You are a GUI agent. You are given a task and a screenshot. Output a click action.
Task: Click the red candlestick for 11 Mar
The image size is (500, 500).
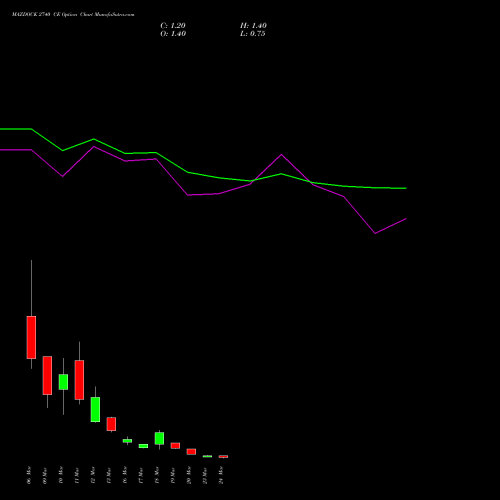[x=79, y=380]
